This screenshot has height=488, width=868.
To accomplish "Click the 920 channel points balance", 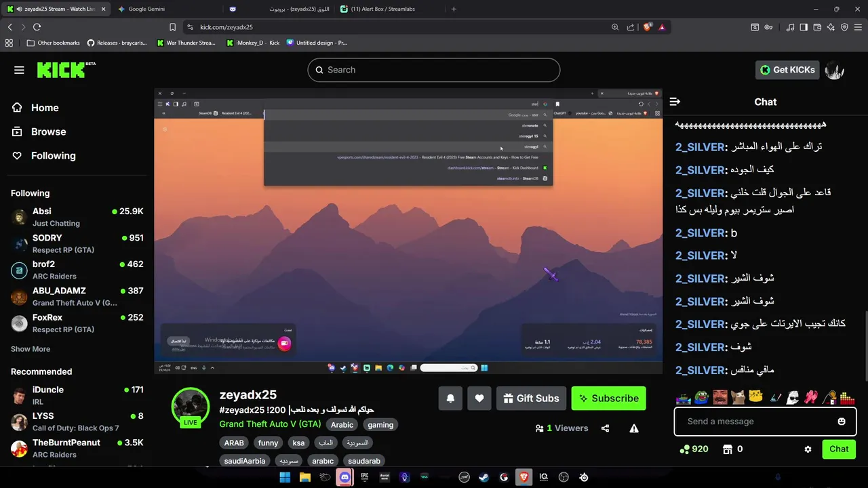I will click(694, 449).
